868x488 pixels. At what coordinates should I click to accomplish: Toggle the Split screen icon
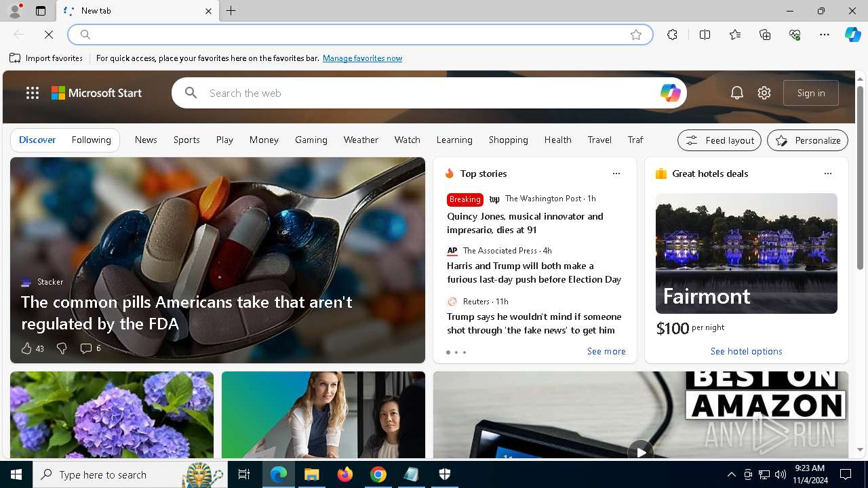pyautogui.click(x=705, y=35)
